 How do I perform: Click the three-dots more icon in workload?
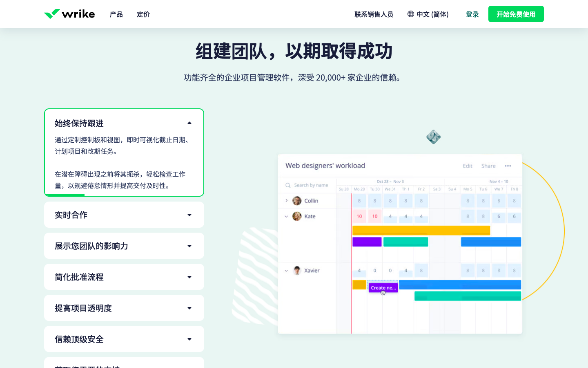tap(508, 166)
